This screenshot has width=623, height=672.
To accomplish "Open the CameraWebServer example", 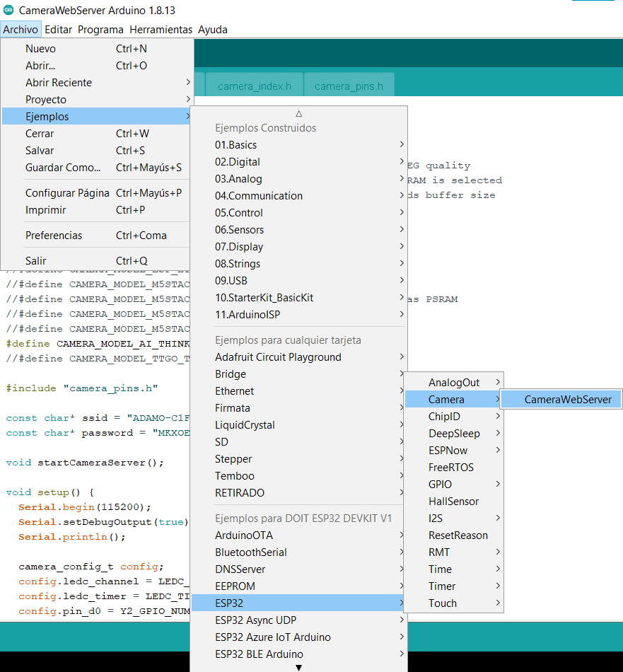I will pos(567,400).
